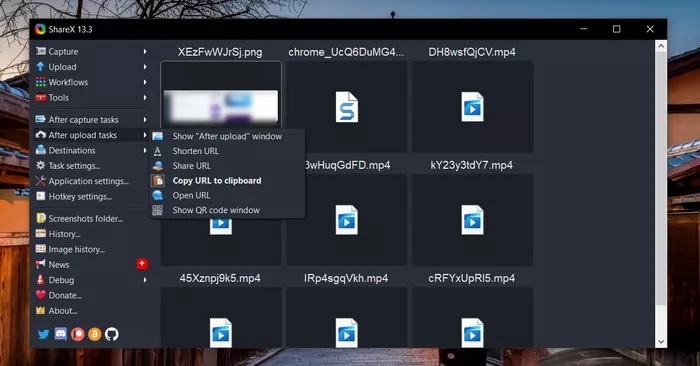This screenshot has height=366, width=700.
Task: Select the kY23y3tdY7.mp4 thumbnail
Action: (x=472, y=220)
